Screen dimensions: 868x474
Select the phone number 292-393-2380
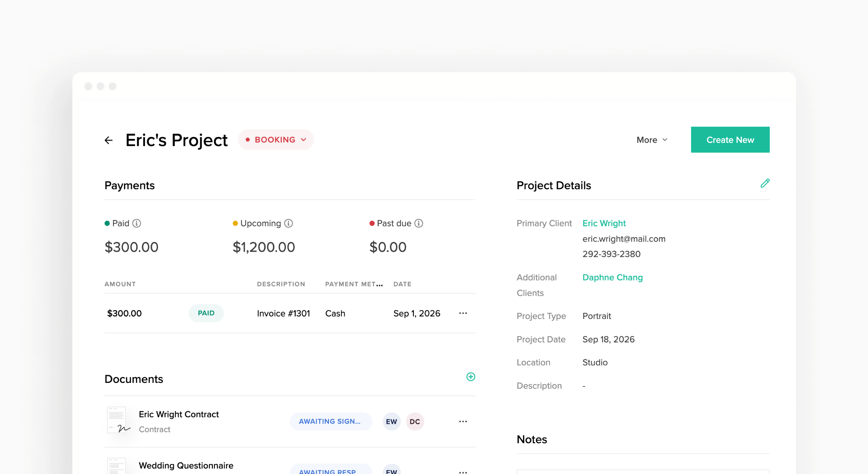point(611,254)
